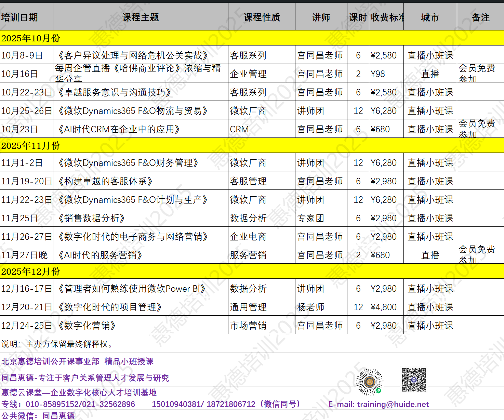Select the 课程主题 column header
504x420 pixels.
(141, 17)
